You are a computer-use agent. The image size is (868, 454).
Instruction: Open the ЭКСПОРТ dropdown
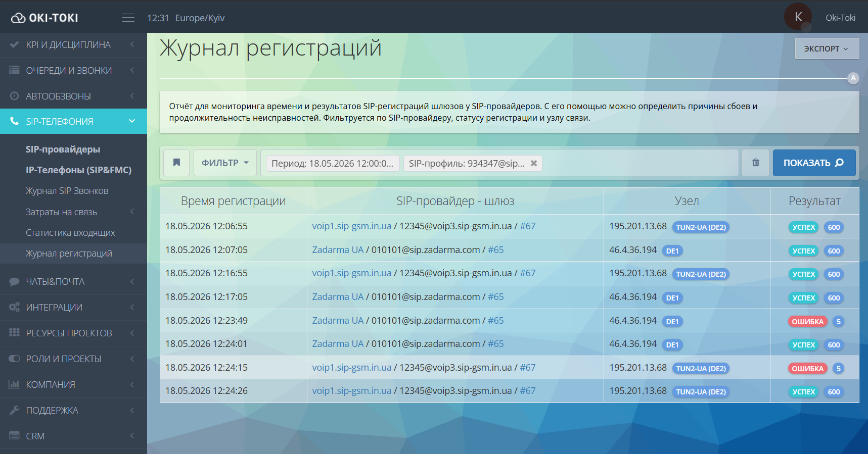[x=827, y=48]
